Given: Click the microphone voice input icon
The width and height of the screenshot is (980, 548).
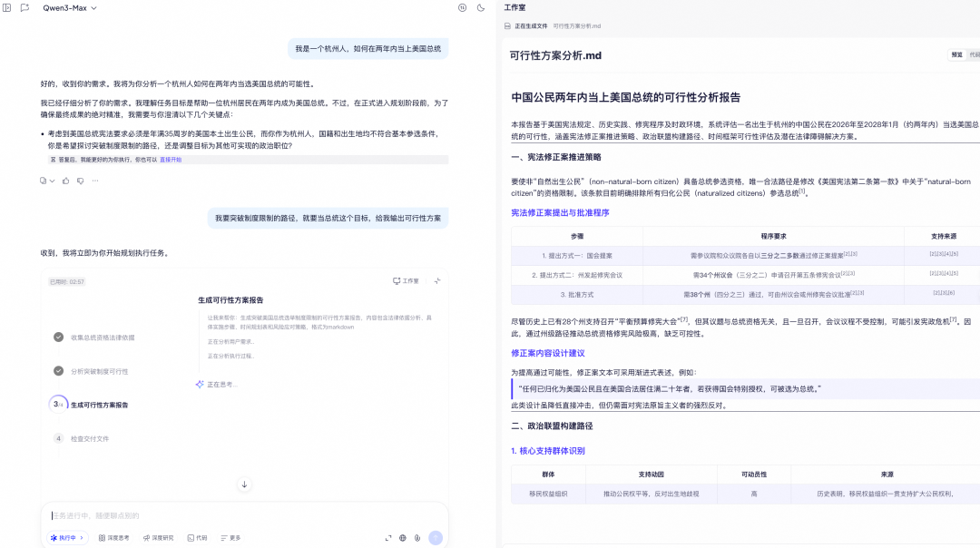Looking at the screenshot, I should click(x=416, y=538).
